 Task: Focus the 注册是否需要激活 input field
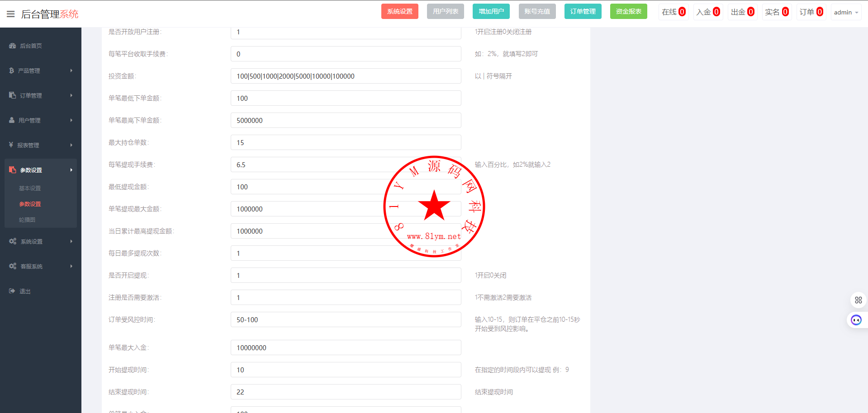pyautogui.click(x=346, y=297)
